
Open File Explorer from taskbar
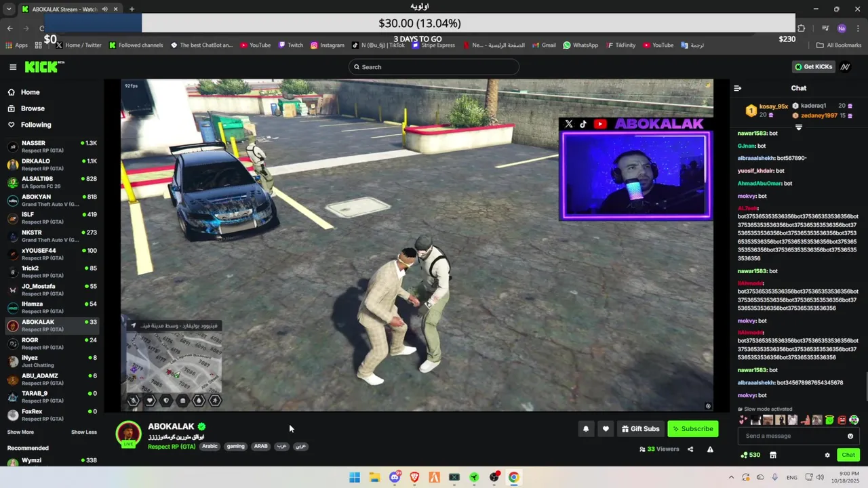tap(374, 477)
